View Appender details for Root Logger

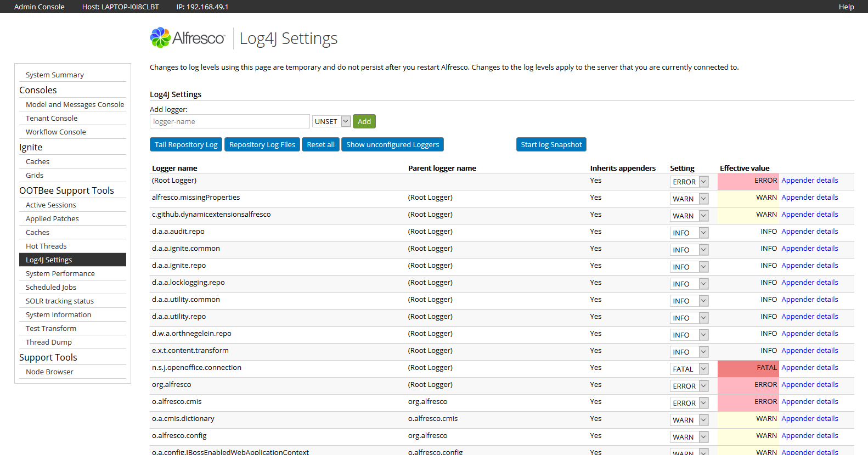[x=810, y=180]
